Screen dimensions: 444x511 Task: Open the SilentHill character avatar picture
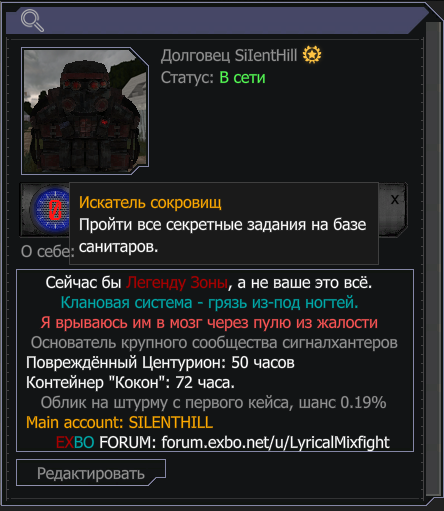click(85, 111)
